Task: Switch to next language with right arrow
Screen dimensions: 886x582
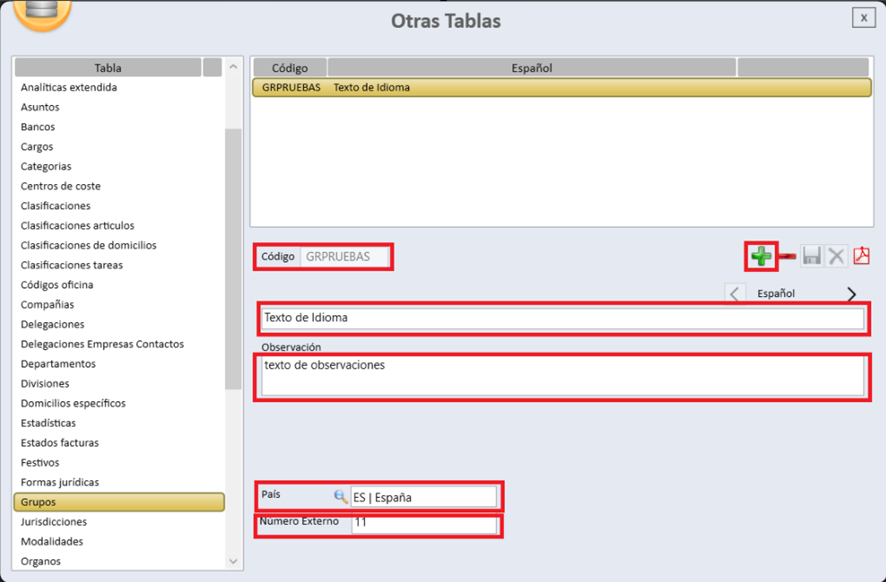Action: coord(852,295)
